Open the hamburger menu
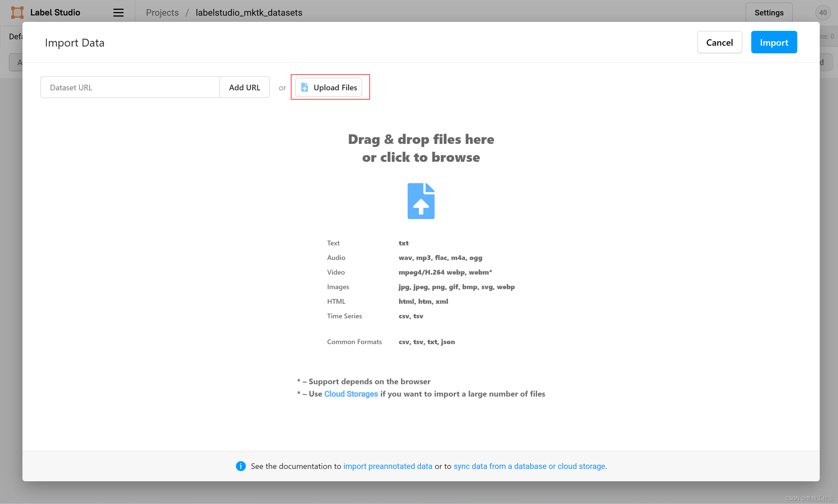 coord(118,13)
